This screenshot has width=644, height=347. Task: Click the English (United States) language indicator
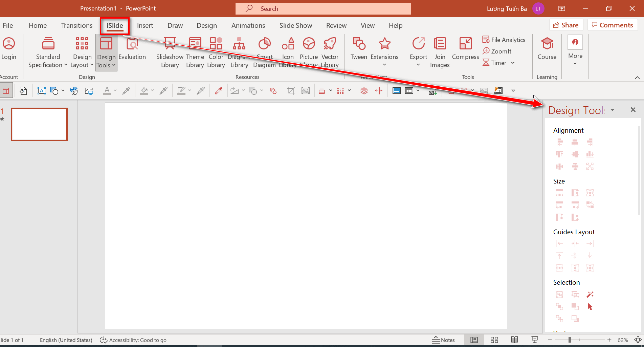[66, 340]
